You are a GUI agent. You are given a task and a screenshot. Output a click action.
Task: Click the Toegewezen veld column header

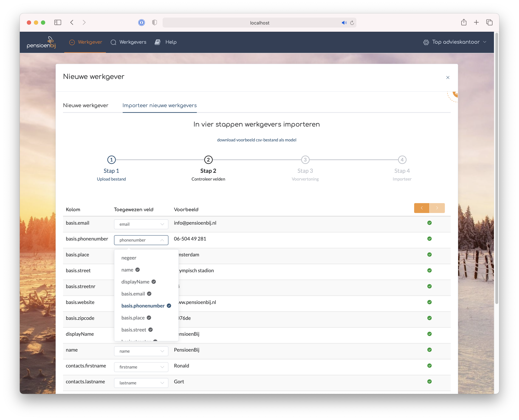pos(134,209)
